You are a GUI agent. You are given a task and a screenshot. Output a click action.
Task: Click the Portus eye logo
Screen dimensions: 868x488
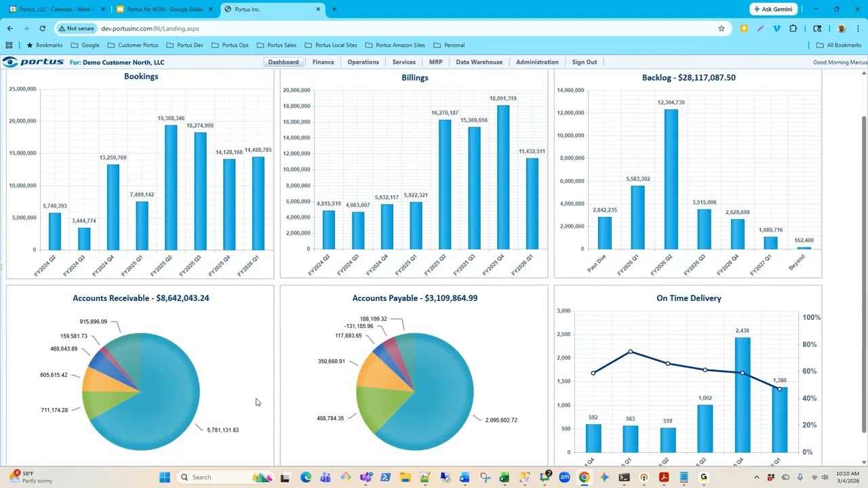click(x=9, y=62)
